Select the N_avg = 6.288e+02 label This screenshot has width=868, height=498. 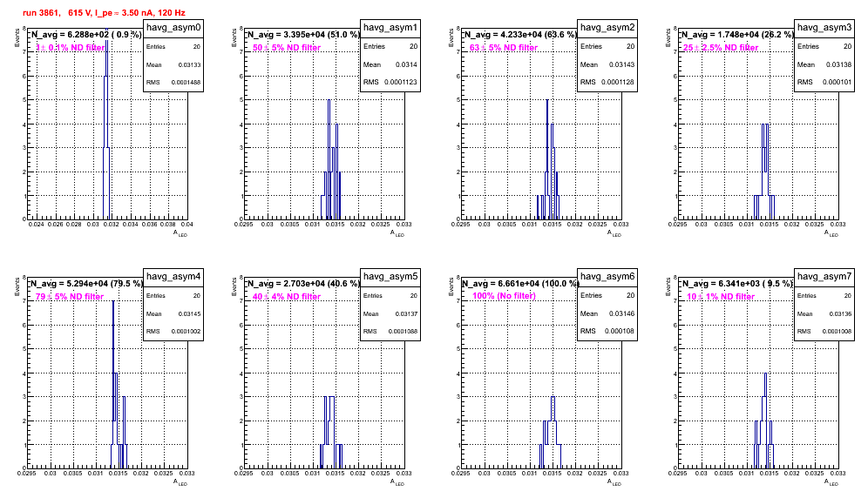86,34
